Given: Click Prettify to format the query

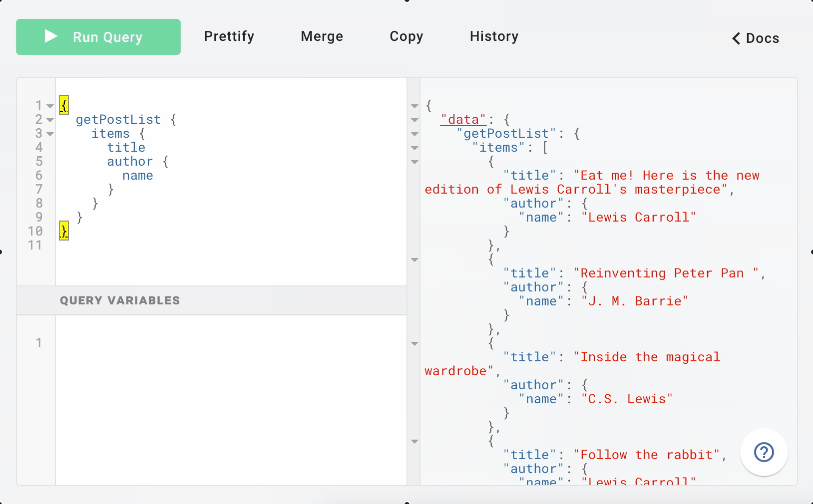Looking at the screenshot, I should 229,36.
